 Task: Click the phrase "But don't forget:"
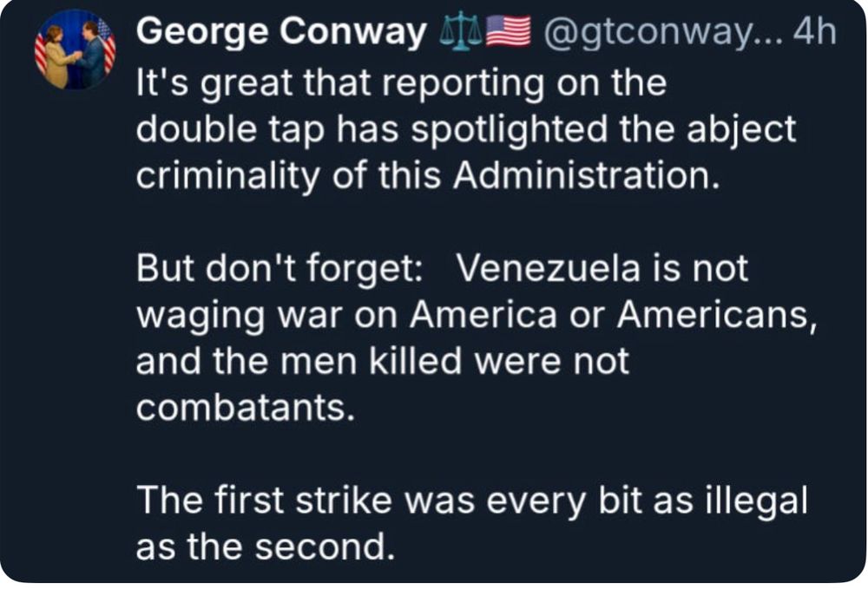pyautogui.click(x=279, y=269)
